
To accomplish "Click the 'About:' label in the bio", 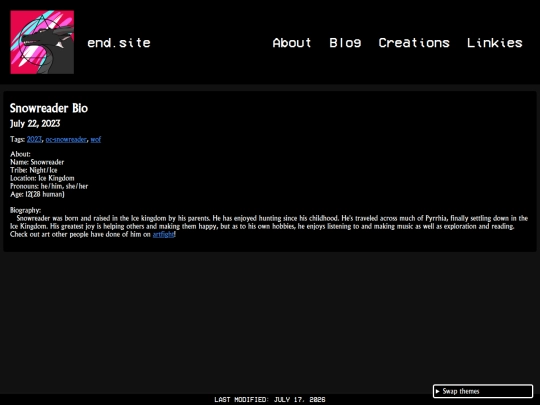I will pos(20,154).
